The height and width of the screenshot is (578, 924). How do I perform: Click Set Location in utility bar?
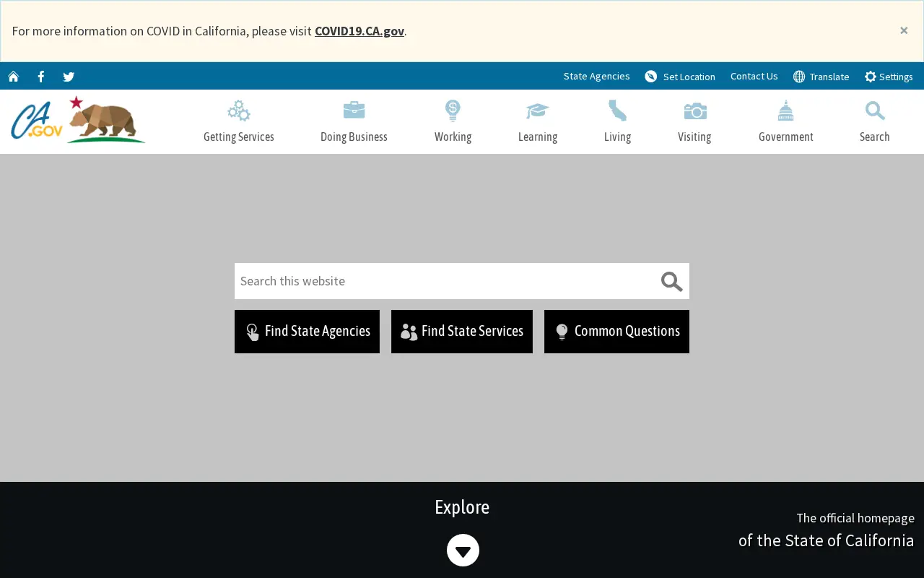tap(680, 77)
